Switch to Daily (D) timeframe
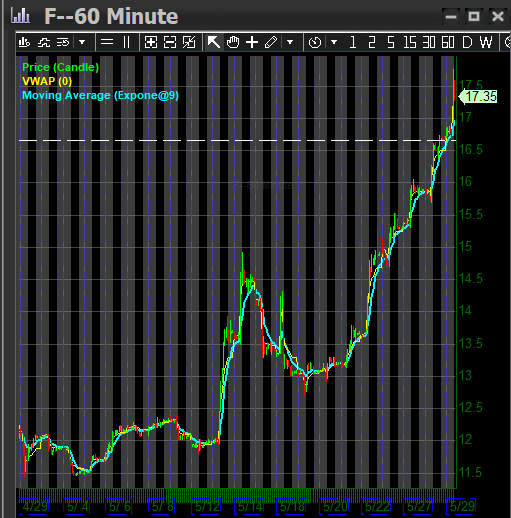 tap(467, 42)
